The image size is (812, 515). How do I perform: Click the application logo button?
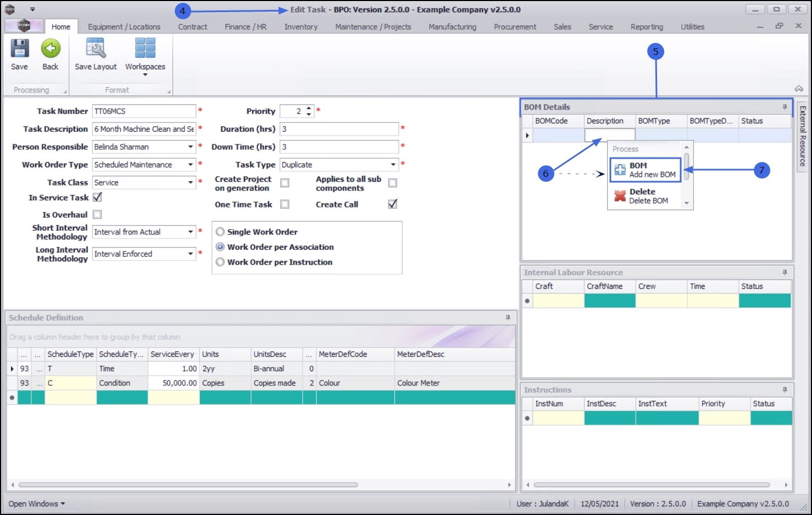click(x=24, y=26)
